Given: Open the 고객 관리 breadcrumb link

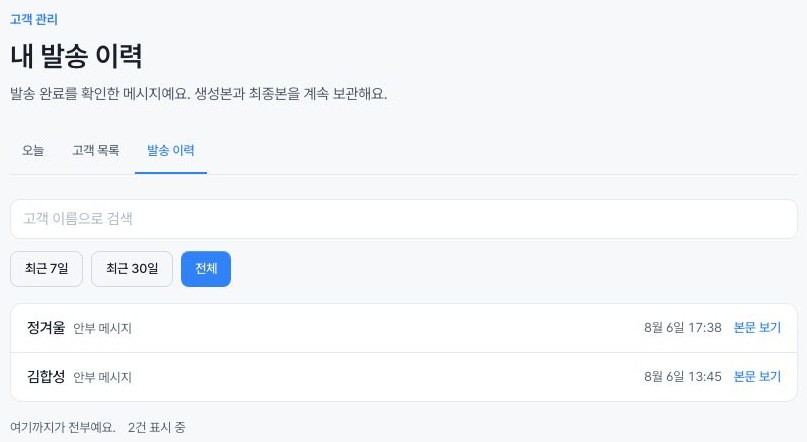Looking at the screenshot, I should coord(34,20).
